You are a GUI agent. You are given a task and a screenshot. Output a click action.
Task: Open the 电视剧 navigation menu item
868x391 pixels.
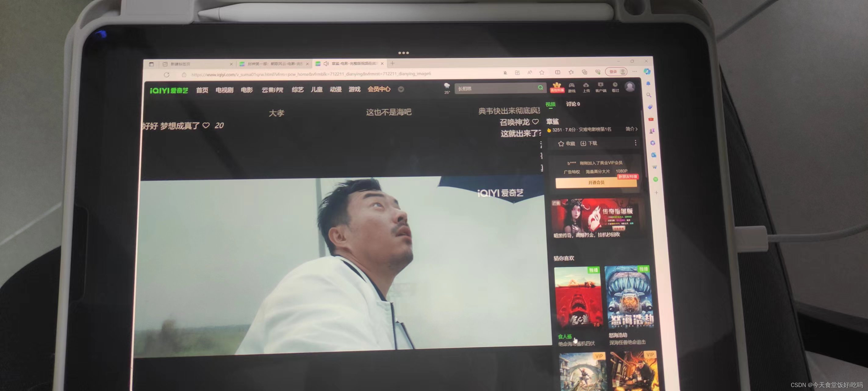pyautogui.click(x=224, y=90)
